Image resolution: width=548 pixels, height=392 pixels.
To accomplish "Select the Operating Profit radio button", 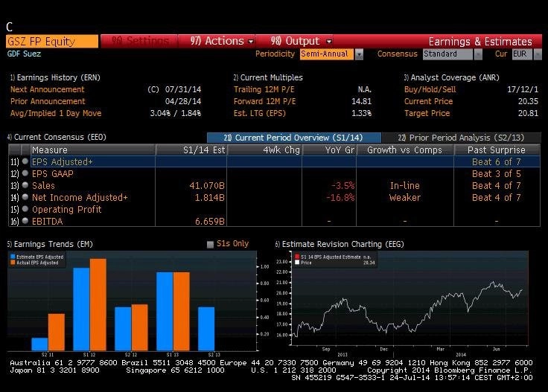I will 25,209.
